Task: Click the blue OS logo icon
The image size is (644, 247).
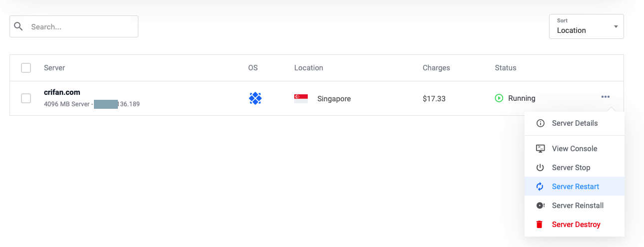Action: click(x=255, y=98)
